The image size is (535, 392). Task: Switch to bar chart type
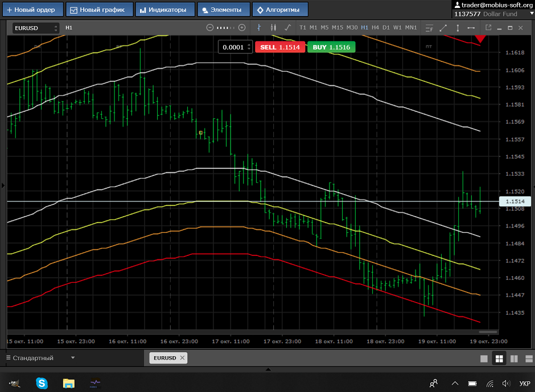[x=259, y=27]
